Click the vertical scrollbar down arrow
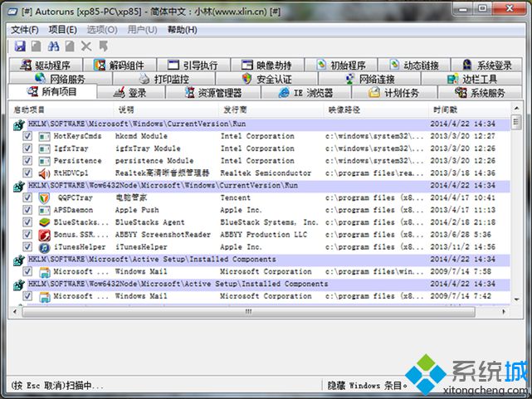This screenshot has width=532, height=399. [516, 299]
